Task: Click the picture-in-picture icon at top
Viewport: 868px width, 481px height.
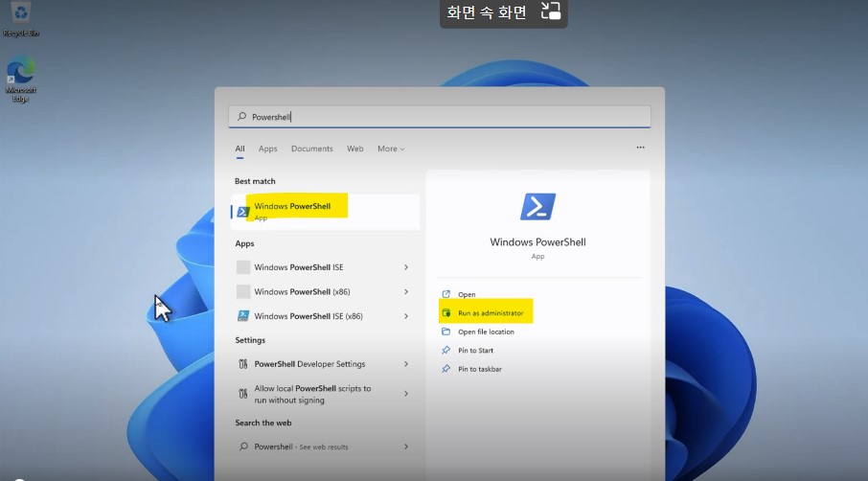Action: (550, 11)
